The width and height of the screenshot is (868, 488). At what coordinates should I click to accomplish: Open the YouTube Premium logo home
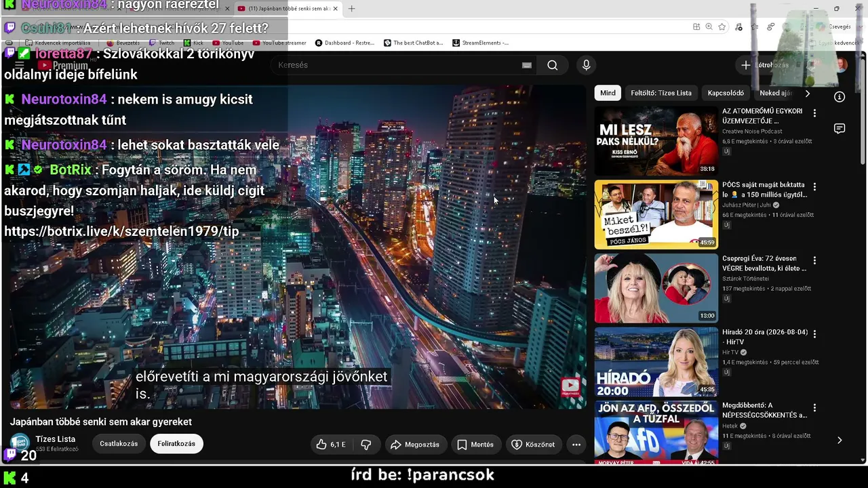[x=63, y=66]
